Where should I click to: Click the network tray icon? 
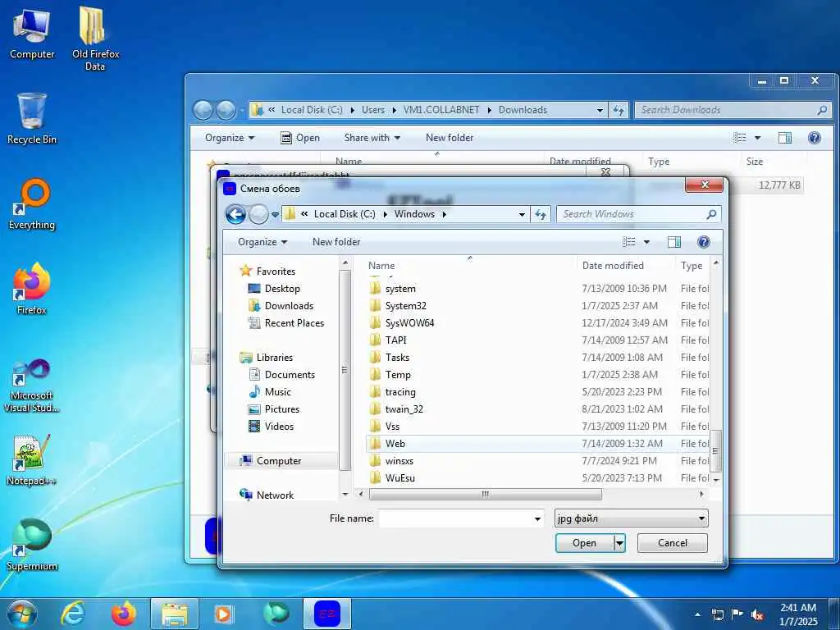(717, 614)
